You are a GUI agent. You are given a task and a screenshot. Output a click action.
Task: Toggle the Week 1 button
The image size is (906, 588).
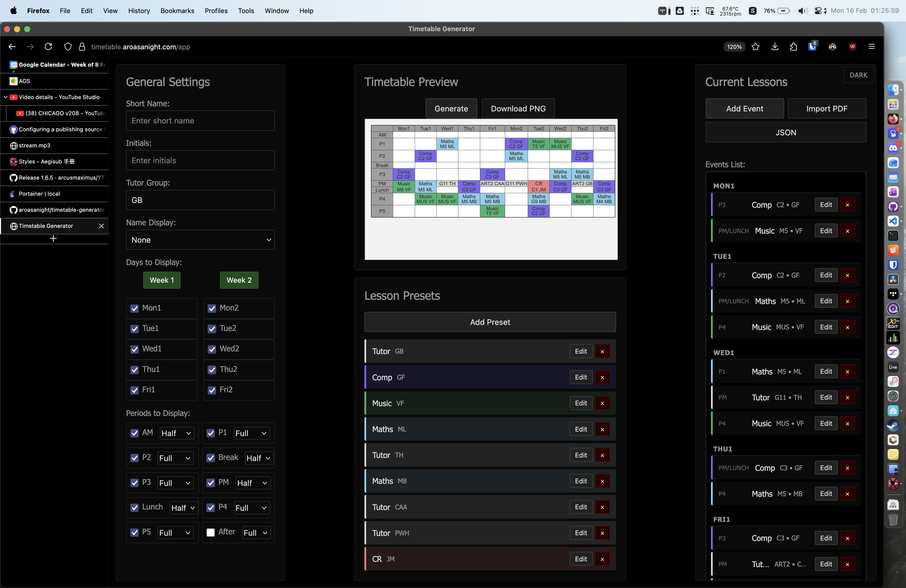point(162,280)
